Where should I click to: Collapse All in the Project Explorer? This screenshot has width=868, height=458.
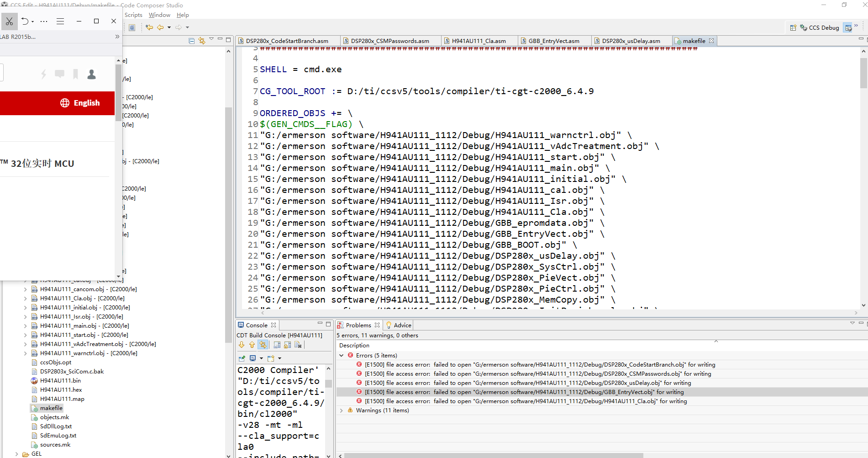192,41
